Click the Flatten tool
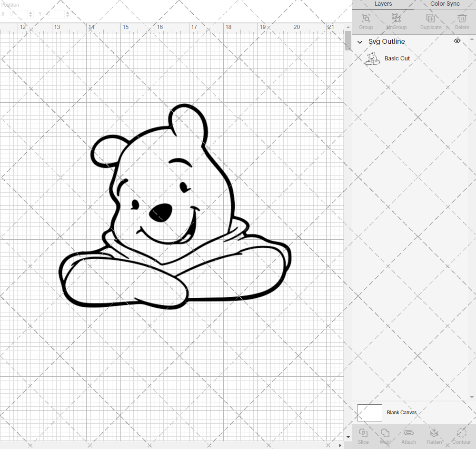This screenshot has width=476, height=449. coord(434,436)
